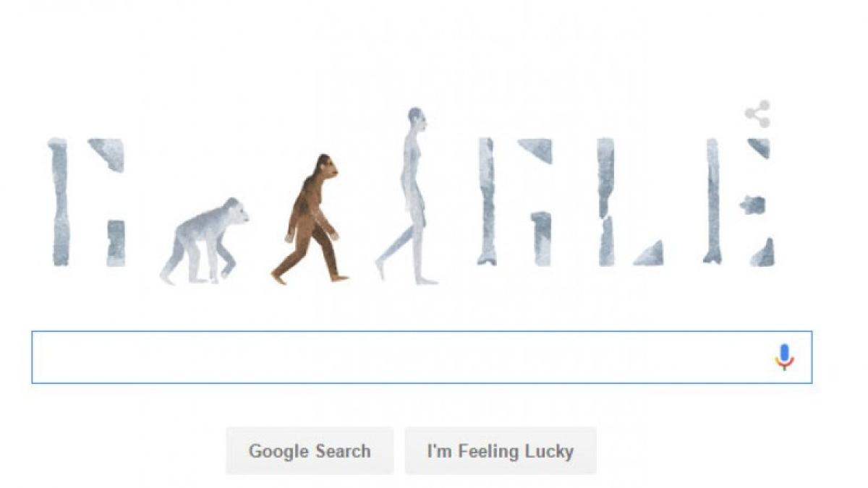Click the middle fragment of stone E

click(x=752, y=205)
